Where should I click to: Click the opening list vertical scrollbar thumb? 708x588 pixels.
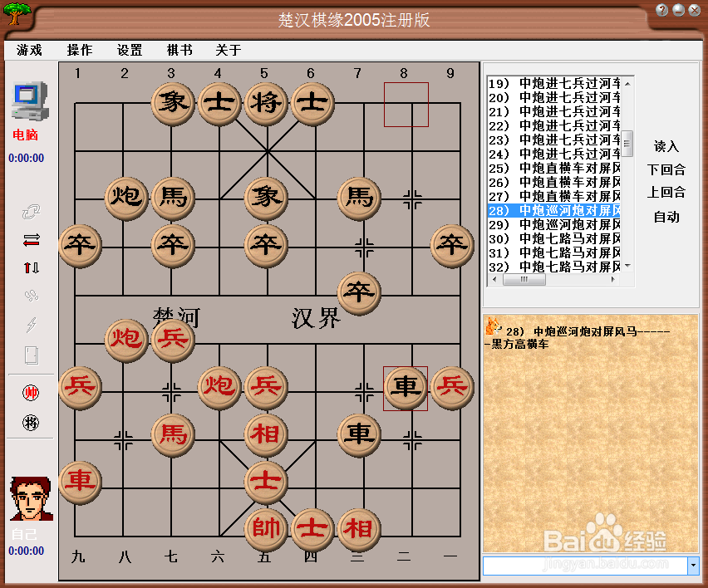tap(627, 144)
